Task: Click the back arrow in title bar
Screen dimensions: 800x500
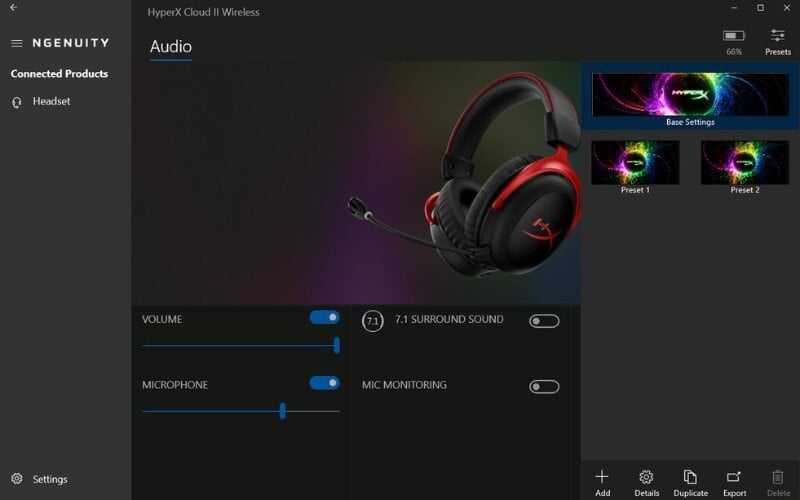Action: [x=14, y=8]
